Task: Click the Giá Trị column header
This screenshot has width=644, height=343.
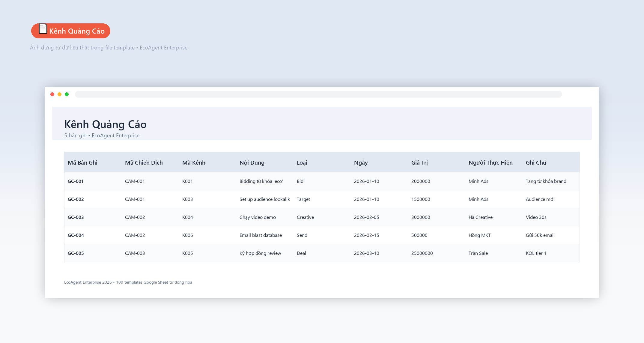Action: coord(419,163)
